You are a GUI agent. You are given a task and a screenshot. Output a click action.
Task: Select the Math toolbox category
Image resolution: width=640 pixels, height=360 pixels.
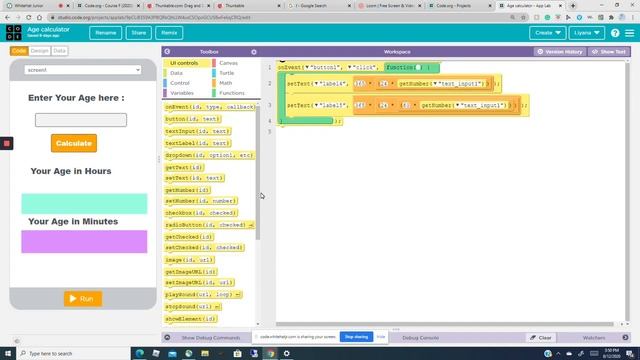point(225,83)
